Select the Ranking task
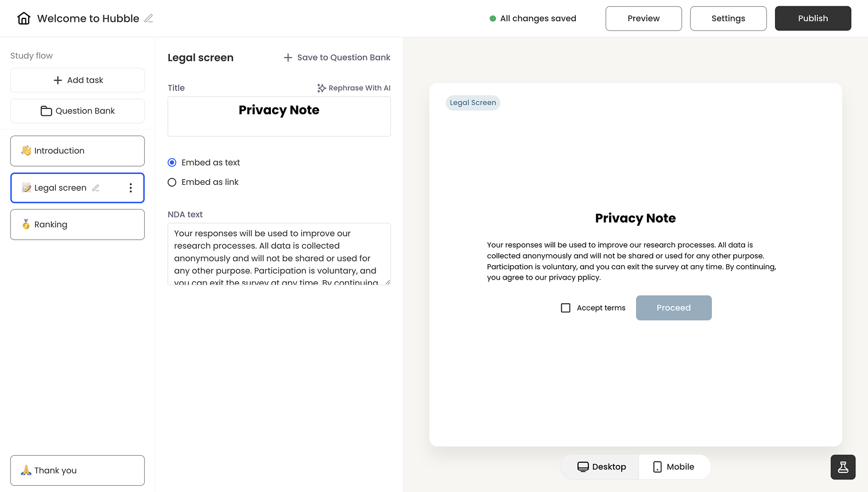868x492 pixels. pyautogui.click(x=77, y=224)
